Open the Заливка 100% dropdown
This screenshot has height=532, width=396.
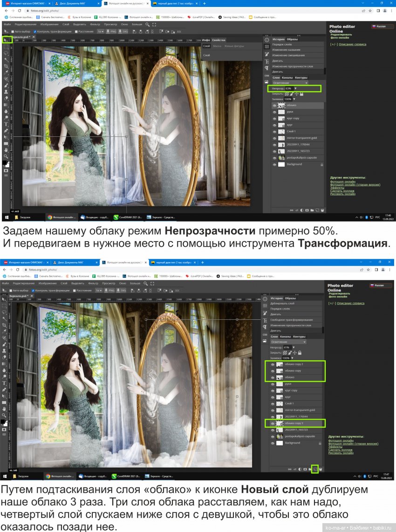(x=294, y=99)
